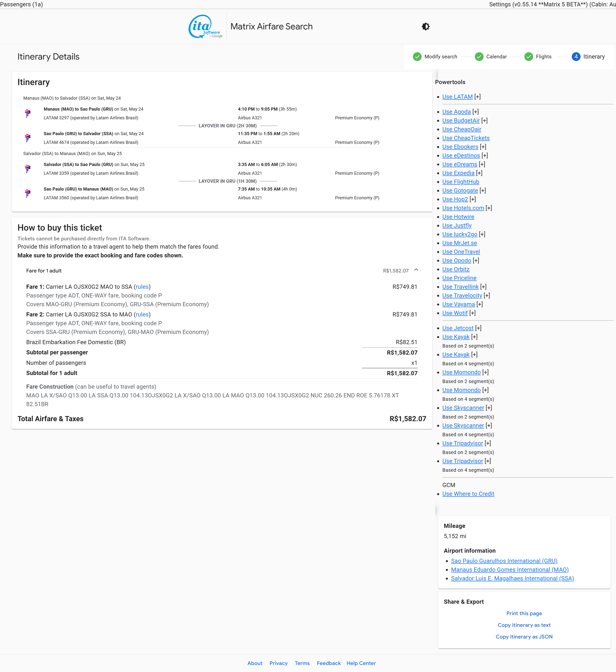Screen dimensions: 616x672
Task: Open the Use CheapTickets link
Action: [466, 138]
